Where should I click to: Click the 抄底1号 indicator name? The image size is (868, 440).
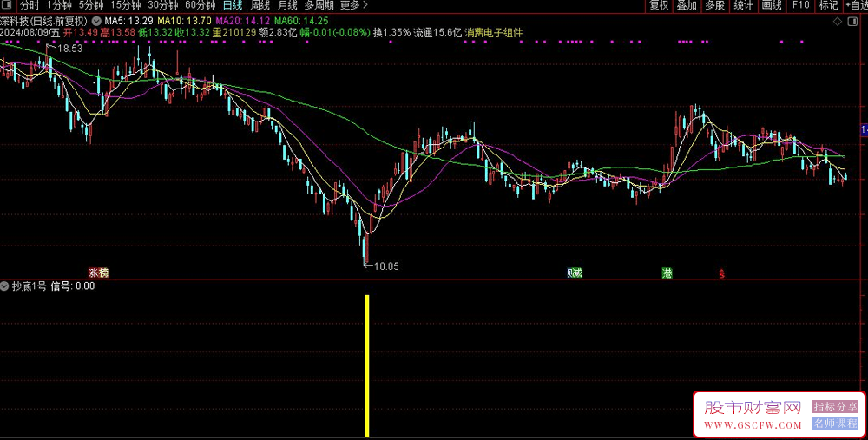point(30,286)
